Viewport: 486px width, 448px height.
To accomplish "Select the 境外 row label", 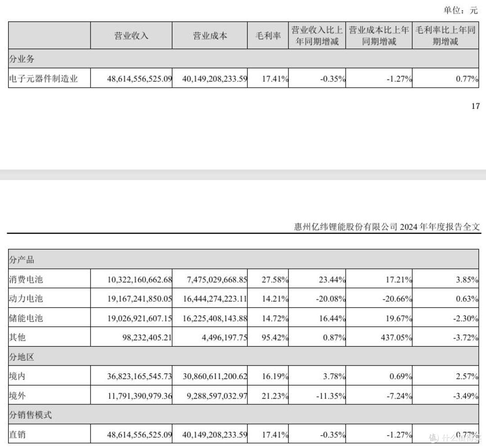I will (18, 396).
